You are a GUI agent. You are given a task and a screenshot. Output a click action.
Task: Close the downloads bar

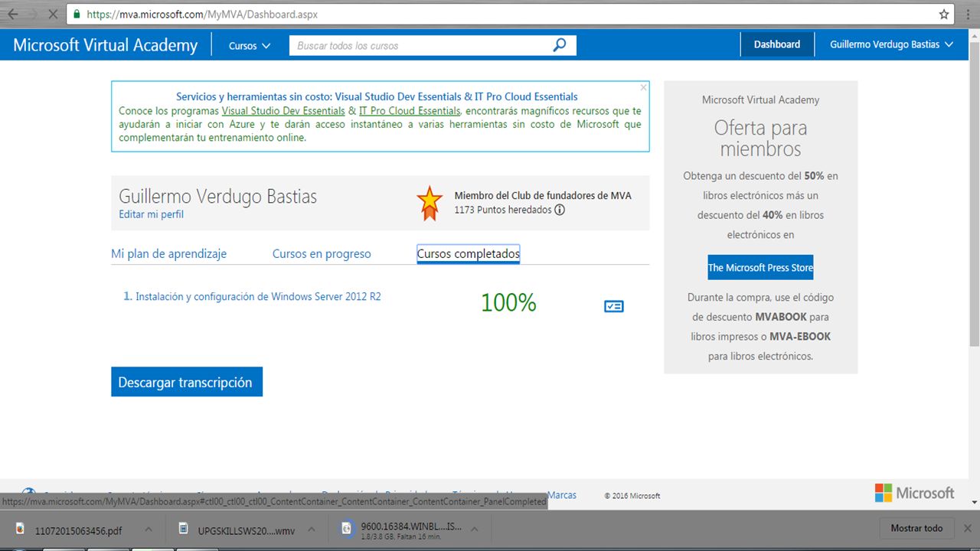tap(967, 528)
